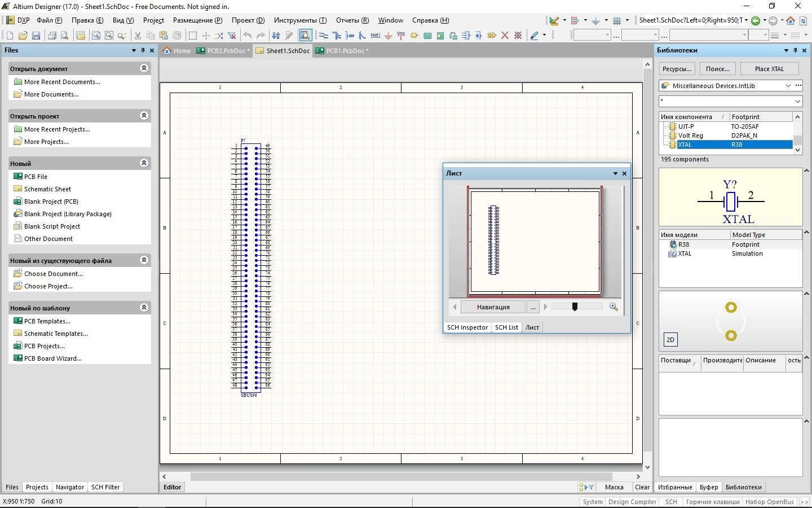This screenshot has width=812, height=508.
Task: Activate the rectangular selection tool
Action: pyautogui.click(x=192, y=36)
